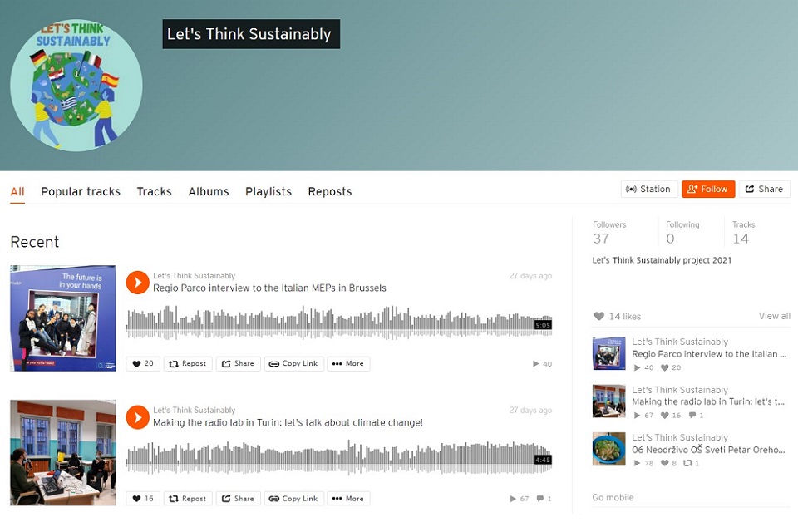Open the 06 Neodrživo liked track thumbnail

[x=608, y=449]
